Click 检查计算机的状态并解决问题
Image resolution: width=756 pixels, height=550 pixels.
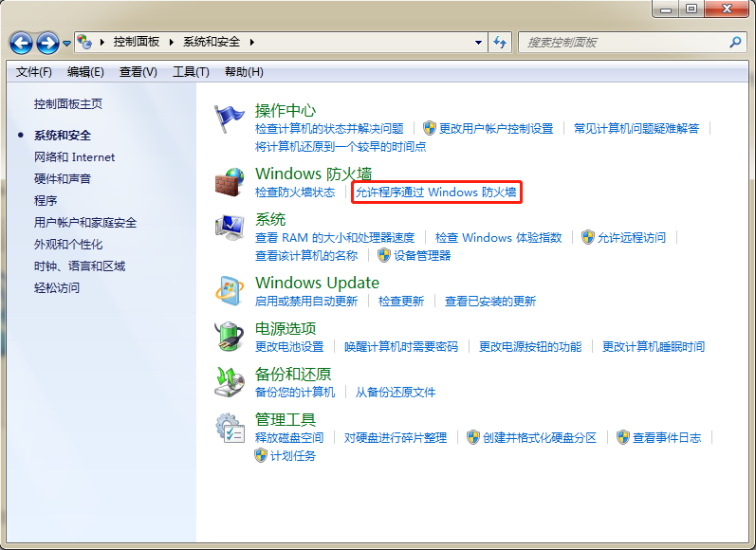[x=329, y=129]
